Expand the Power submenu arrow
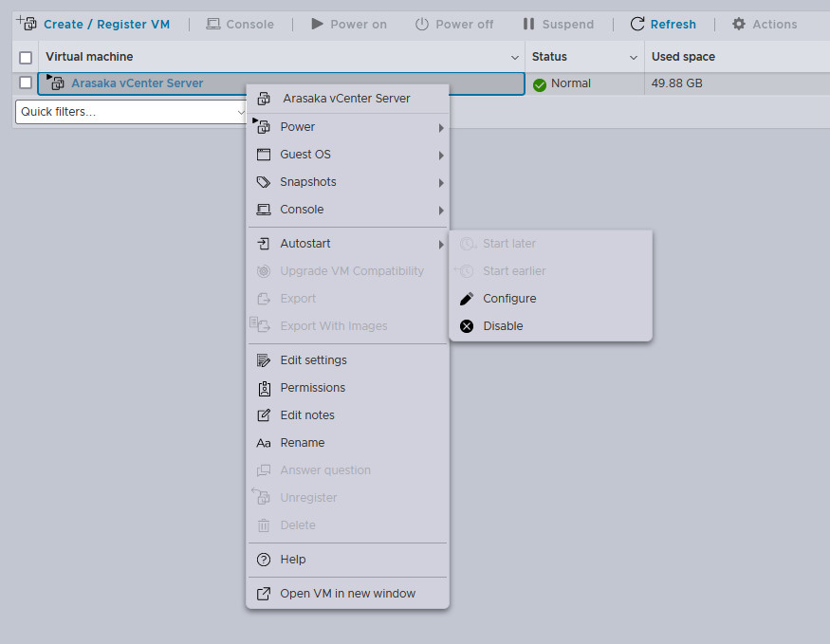 441,127
